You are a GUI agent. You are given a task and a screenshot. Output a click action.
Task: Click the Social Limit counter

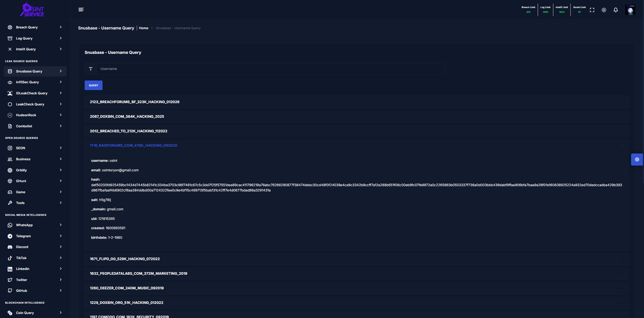[x=580, y=10]
